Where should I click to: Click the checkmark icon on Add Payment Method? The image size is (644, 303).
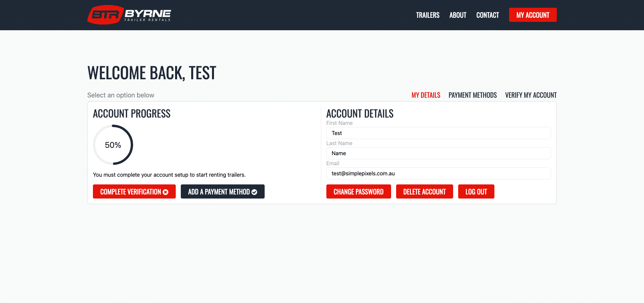click(x=254, y=192)
